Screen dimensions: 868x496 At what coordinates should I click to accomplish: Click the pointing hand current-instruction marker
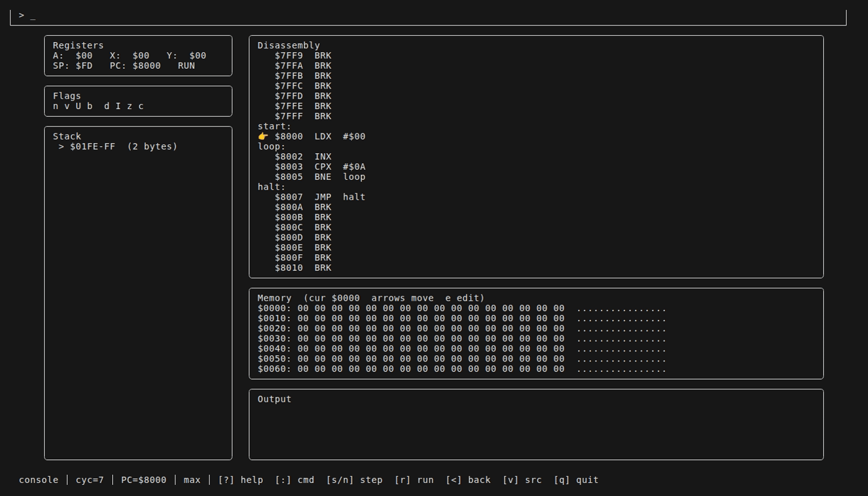(263, 136)
